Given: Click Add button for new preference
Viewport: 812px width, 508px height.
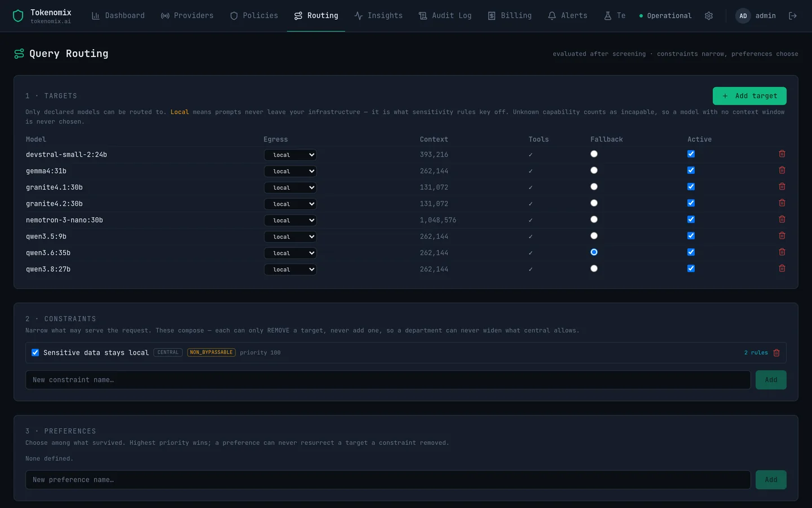Looking at the screenshot, I should coord(771,480).
